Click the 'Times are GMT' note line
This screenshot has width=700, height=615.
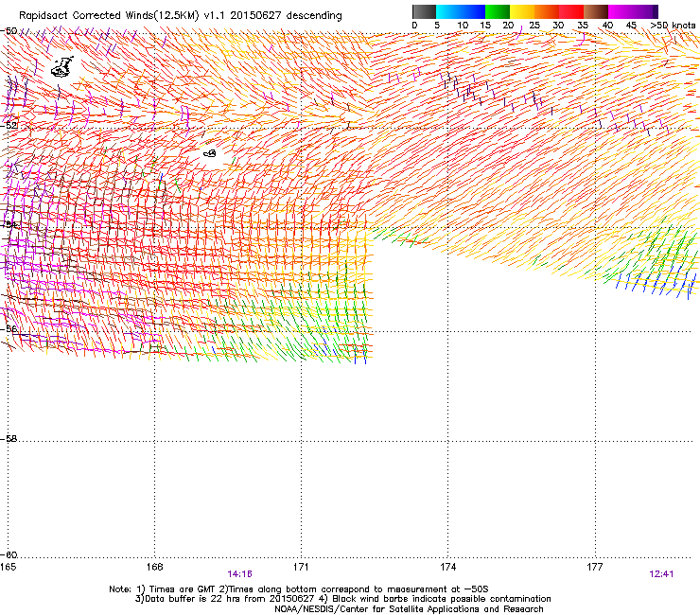[x=299, y=589]
